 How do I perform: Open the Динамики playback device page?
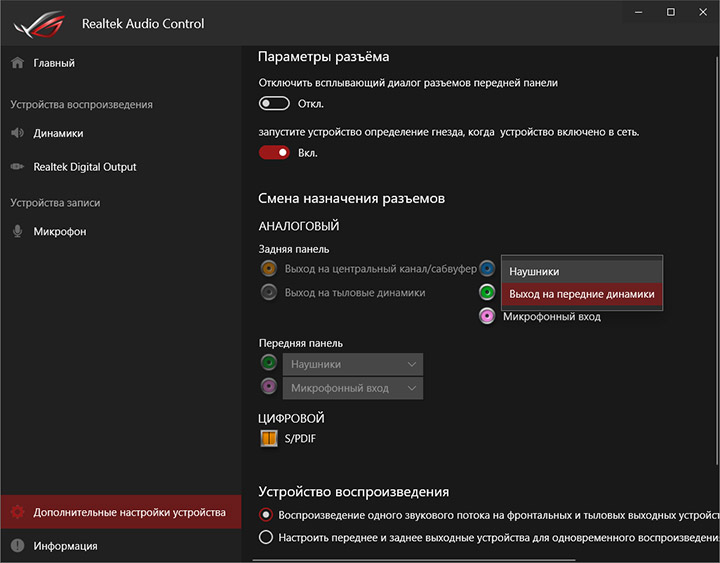pos(58,133)
